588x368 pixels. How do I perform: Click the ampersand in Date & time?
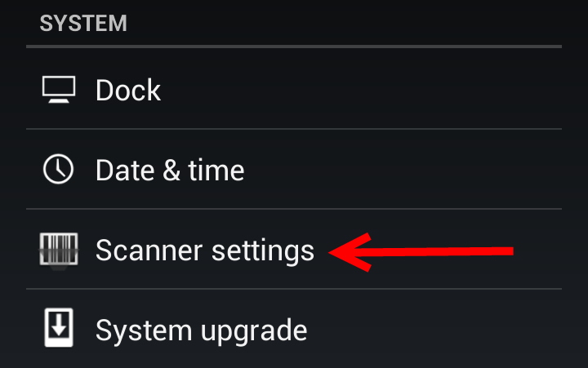(x=171, y=171)
